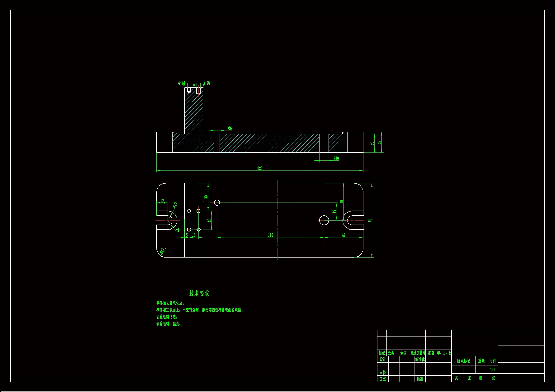The height and width of the screenshot is (392, 555).
Task: Click the Ø10 hole dimension label
Action: [336, 158]
